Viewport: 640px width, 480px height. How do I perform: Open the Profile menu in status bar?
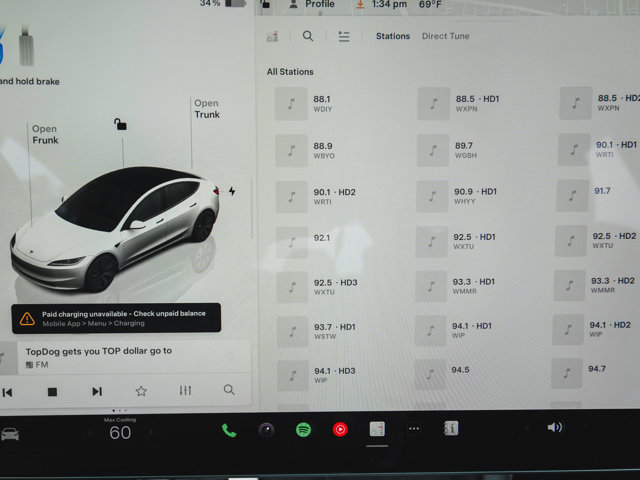pos(312,4)
